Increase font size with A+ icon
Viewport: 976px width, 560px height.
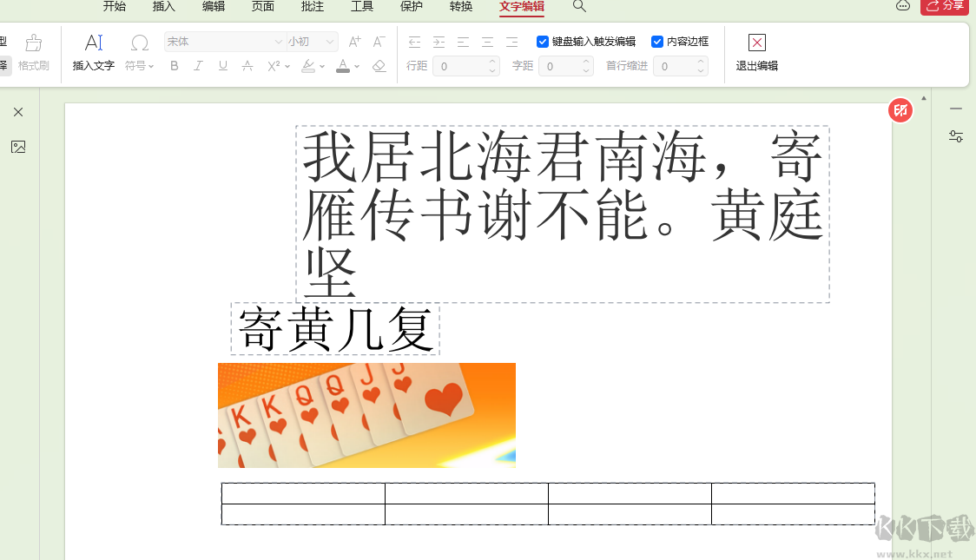coord(353,41)
